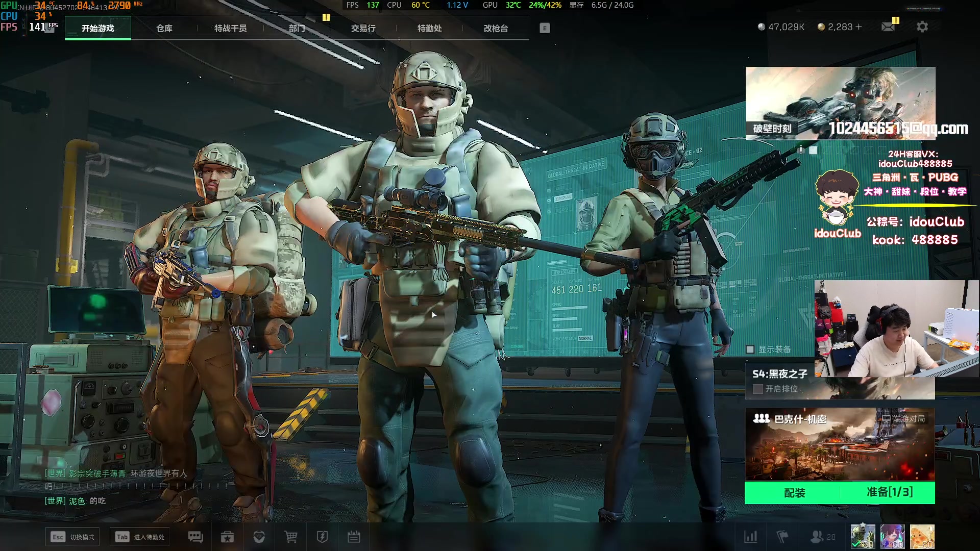Open the mail envelope inbox icon
Viewport: 980px width, 551px height.
(888, 27)
